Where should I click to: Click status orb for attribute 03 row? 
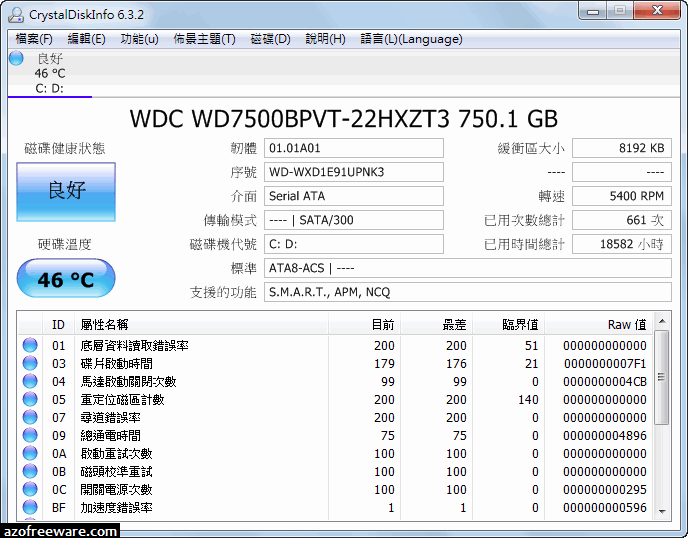coord(30,363)
